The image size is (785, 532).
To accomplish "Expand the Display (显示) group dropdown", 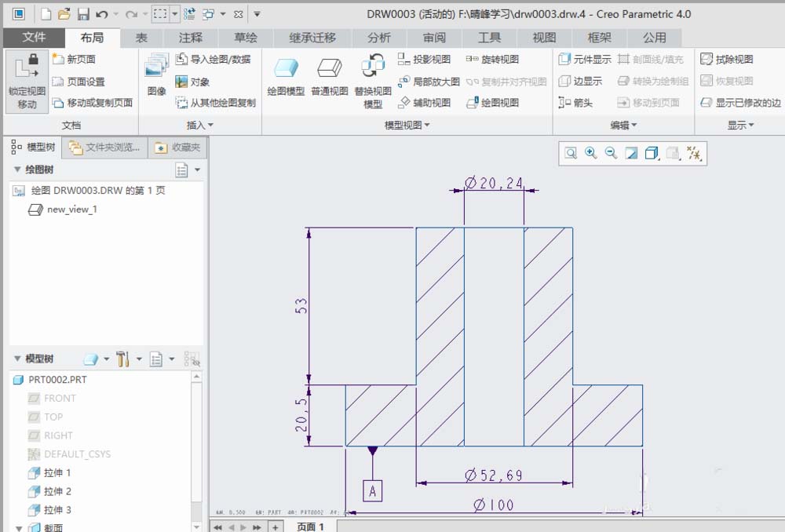I will pos(740,125).
